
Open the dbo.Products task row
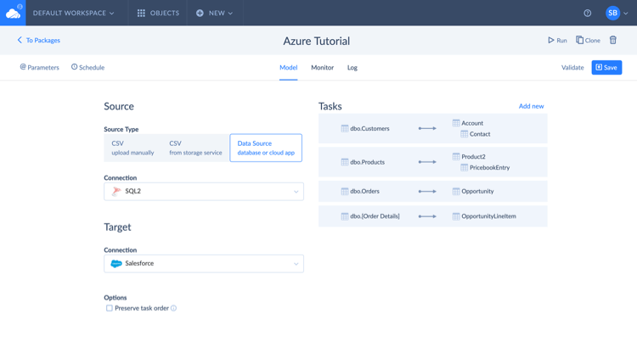click(432, 162)
